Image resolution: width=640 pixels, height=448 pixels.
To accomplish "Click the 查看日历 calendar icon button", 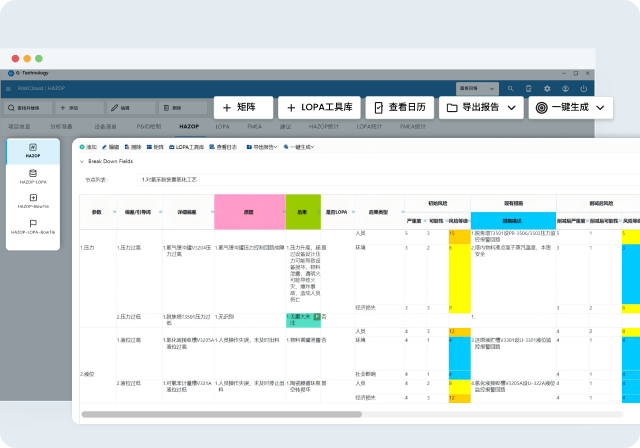I will pos(399,107).
